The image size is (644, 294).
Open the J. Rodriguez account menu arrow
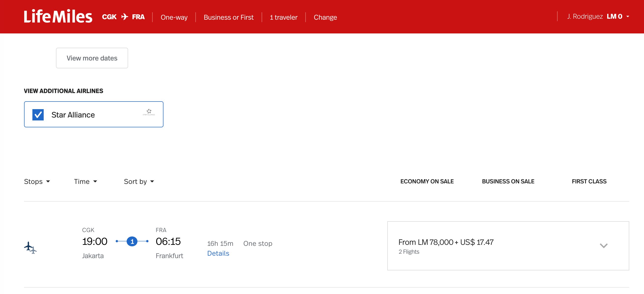pos(628,16)
